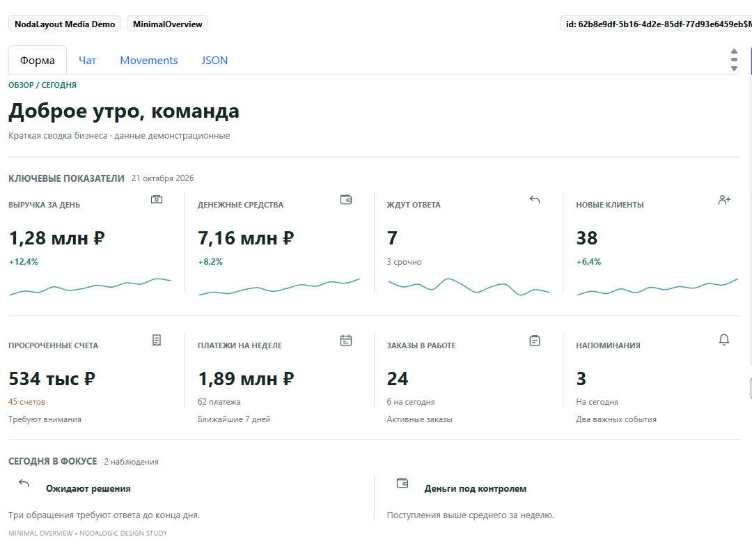Click the scroll down arrow near tabs
Image resolution: width=752 pixels, height=560 pixels.
tap(734, 69)
